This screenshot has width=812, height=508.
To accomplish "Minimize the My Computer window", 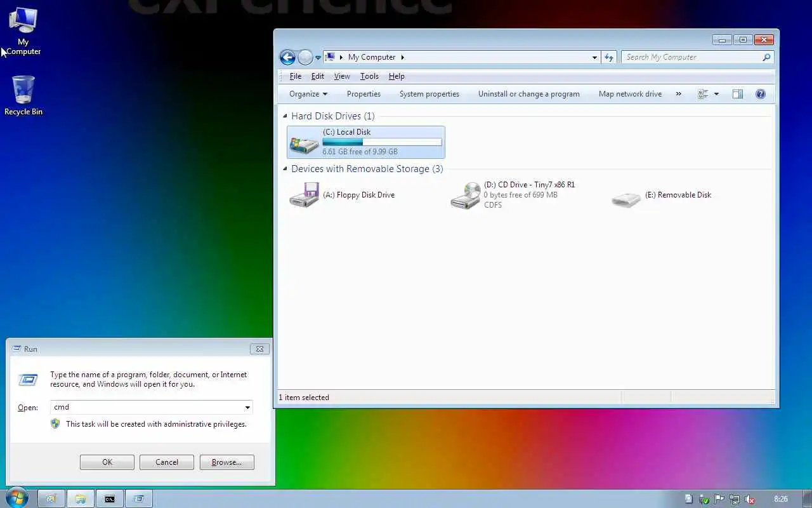I will [x=722, y=39].
